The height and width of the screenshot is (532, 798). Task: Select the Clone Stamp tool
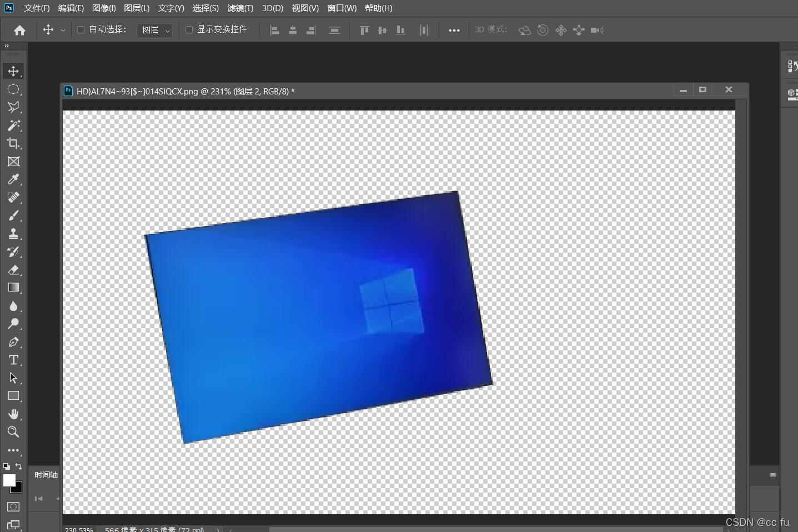coord(13,234)
